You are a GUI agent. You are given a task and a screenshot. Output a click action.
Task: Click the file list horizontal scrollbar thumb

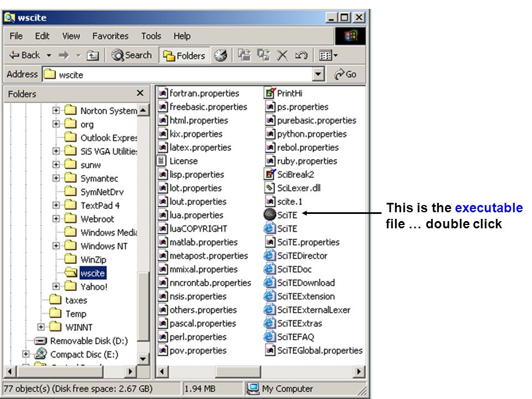pos(238,371)
